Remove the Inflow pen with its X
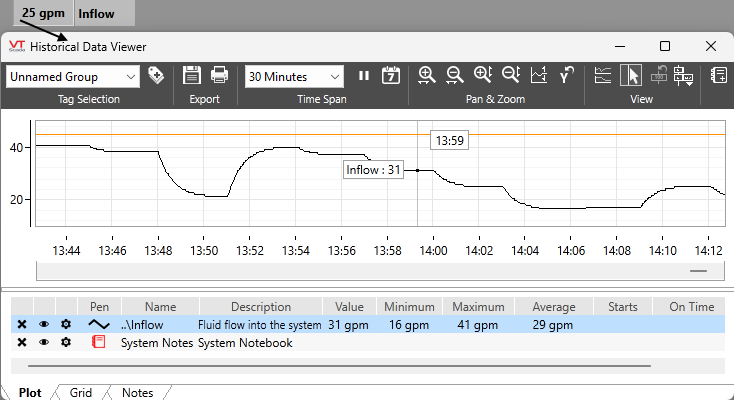734x400 pixels. coord(22,325)
